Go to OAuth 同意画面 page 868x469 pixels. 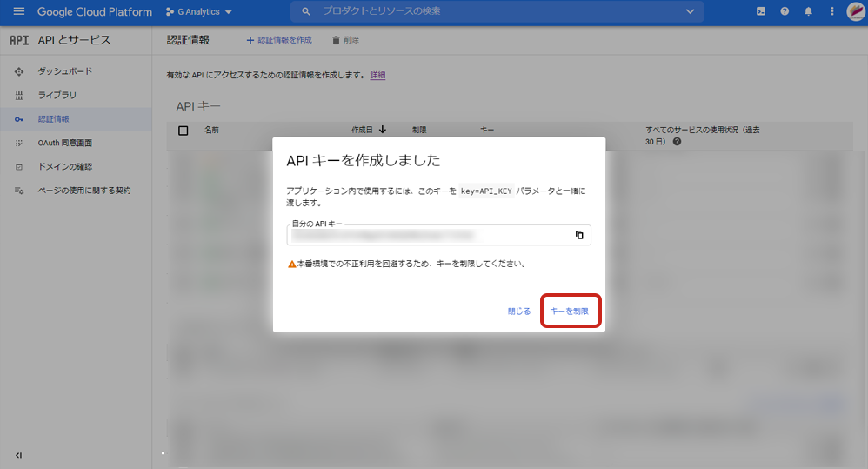point(64,143)
